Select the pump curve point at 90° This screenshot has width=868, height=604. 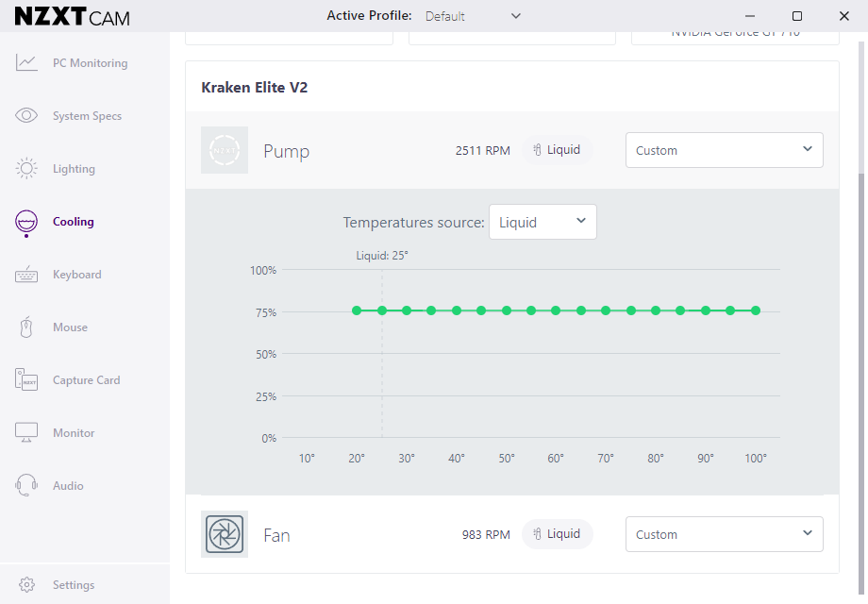point(706,310)
